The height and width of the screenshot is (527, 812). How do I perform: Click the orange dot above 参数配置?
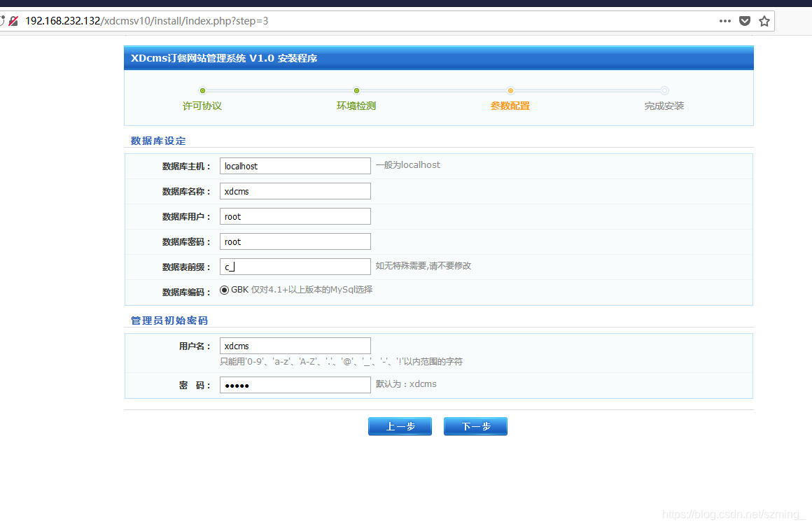pos(510,90)
